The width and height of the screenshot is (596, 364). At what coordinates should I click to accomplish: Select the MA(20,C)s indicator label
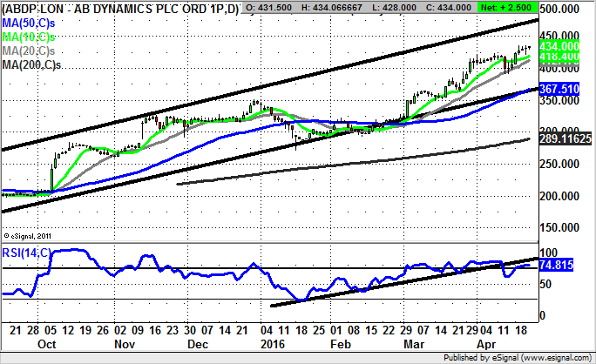pyautogui.click(x=32, y=51)
